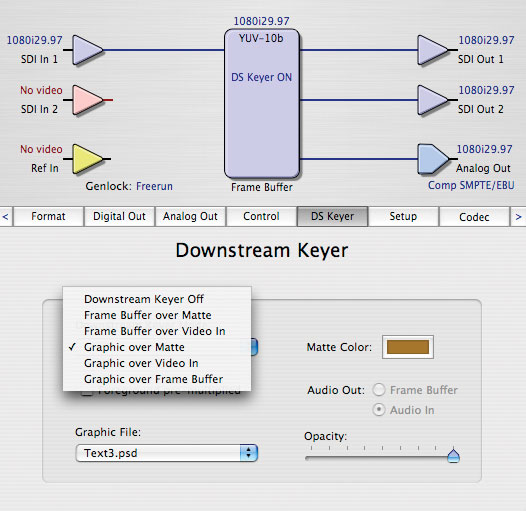The width and height of the screenshot is (526, 511).
Task: Select the Frame Buffer audio out radio button
Action: [x=379, y=390]
